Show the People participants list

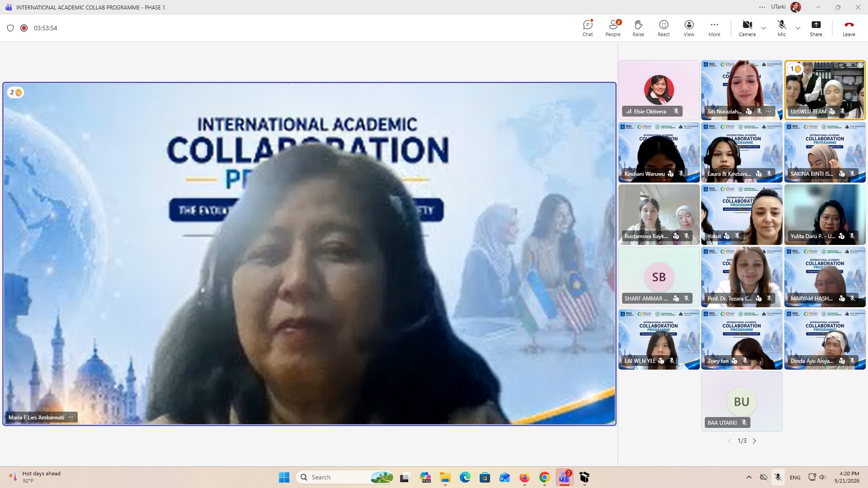click(x=613, y=28)
